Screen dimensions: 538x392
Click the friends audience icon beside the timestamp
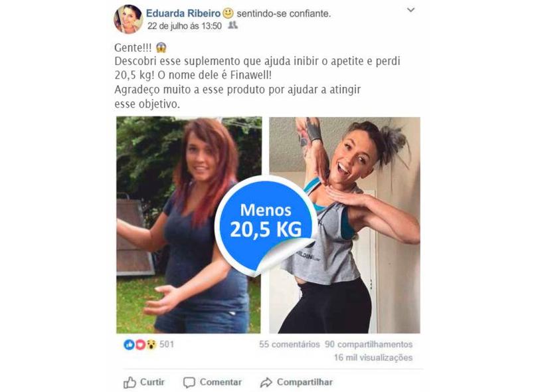coord(232,25)
